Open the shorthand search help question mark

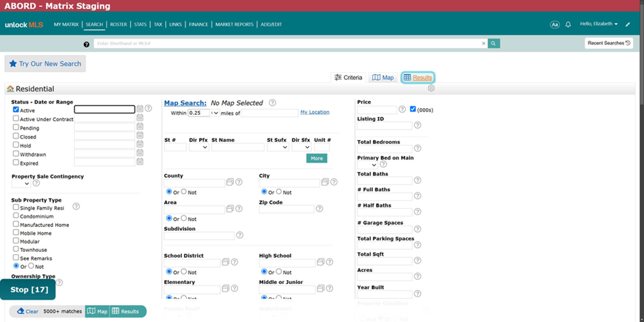[86, 45]
